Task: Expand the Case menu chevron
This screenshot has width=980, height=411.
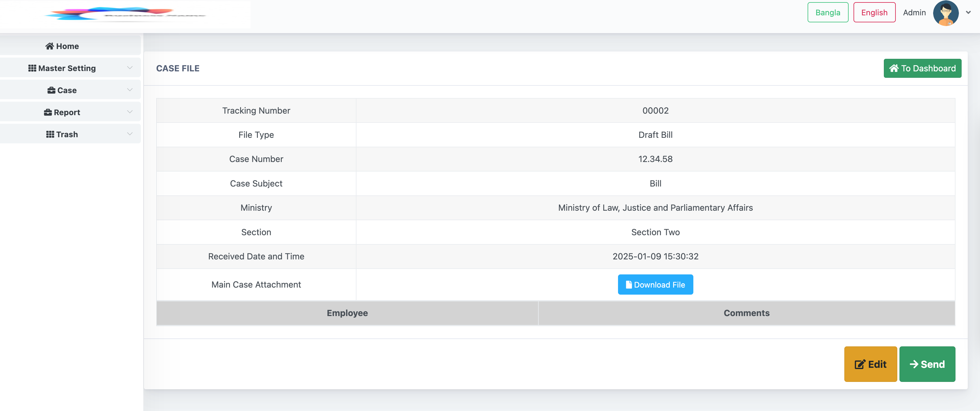Action: click(130, 90)
